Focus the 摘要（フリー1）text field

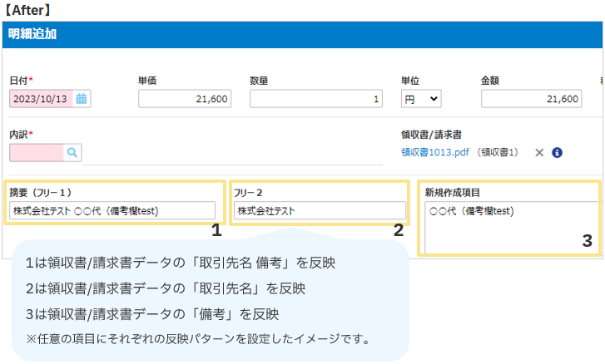click(112, 210)
